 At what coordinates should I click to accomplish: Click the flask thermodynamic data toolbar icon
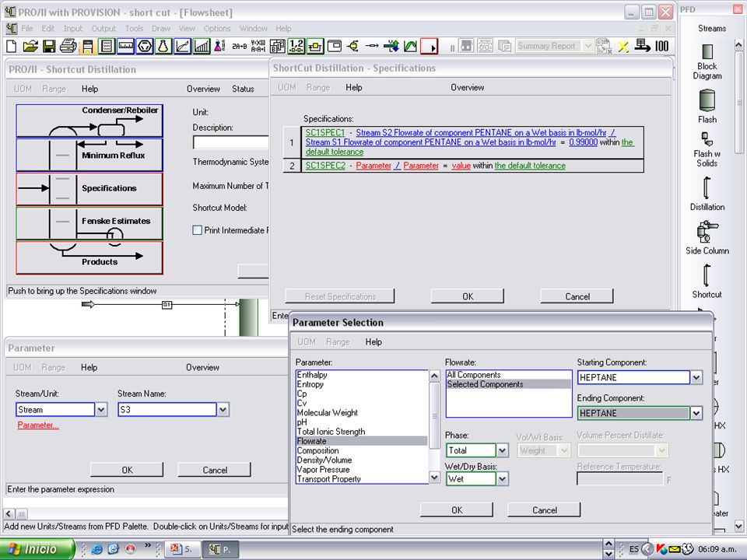pyautogui.click(x=163, y=46)
